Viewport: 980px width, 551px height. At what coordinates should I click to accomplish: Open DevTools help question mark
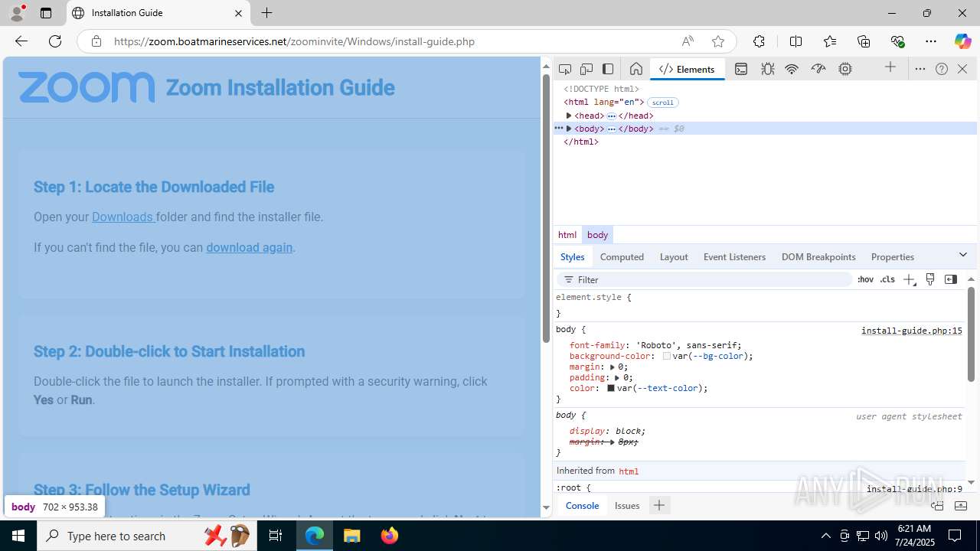coord(942,69)
